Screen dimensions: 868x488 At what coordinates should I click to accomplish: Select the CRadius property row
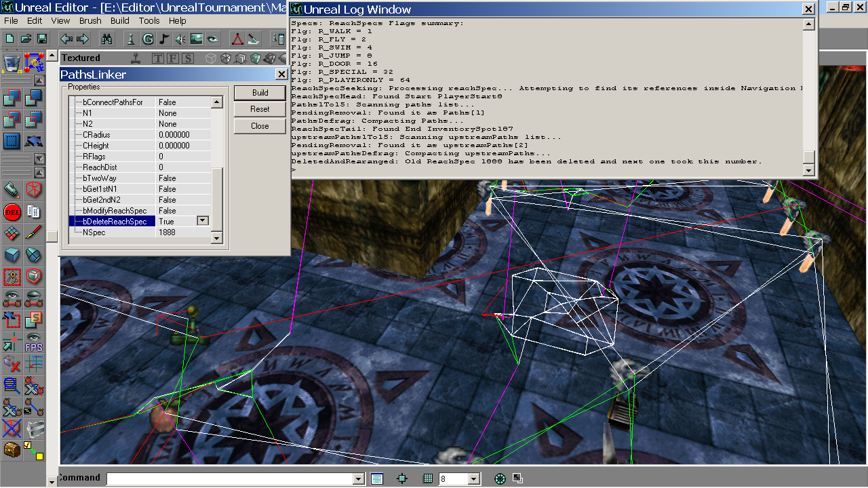pyautogui.click(x=142, y=135)
